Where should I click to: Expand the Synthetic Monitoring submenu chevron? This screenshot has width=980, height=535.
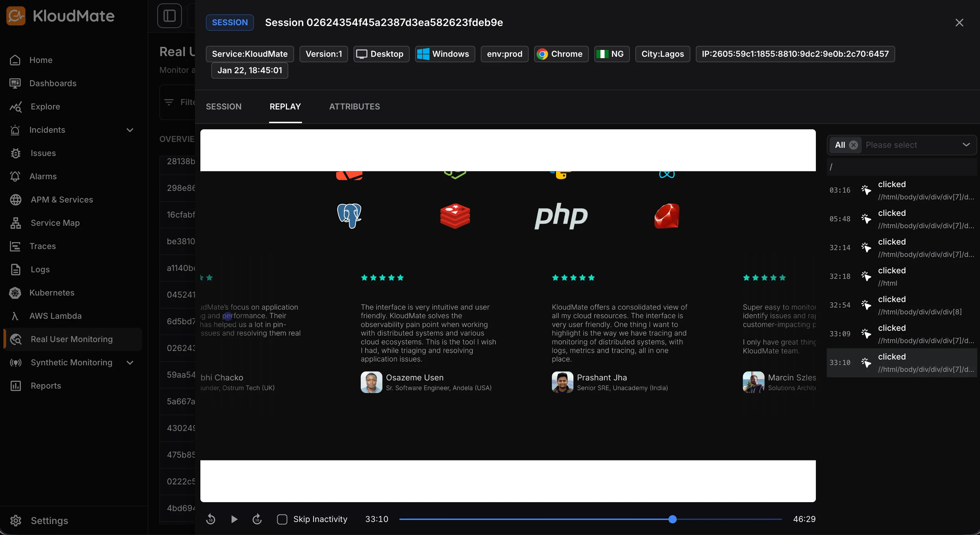pos(130,362)
